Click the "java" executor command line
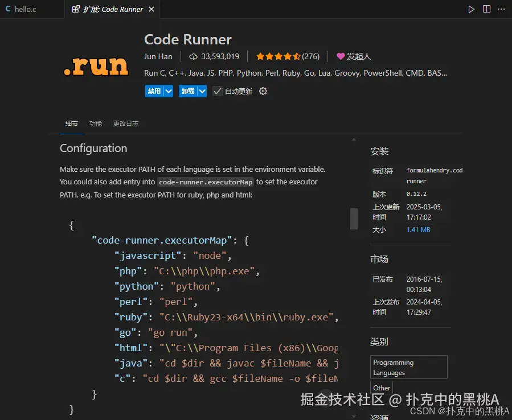512x420 pixels. click(226, 363)
